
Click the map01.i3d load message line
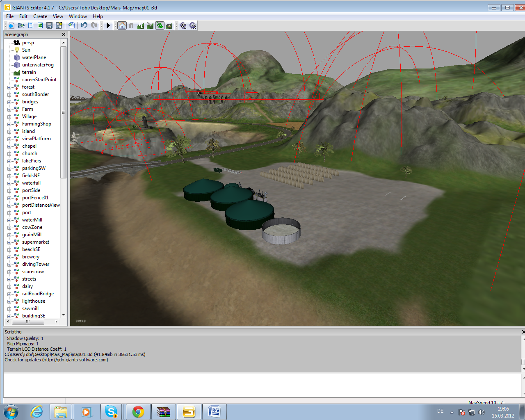75,354
